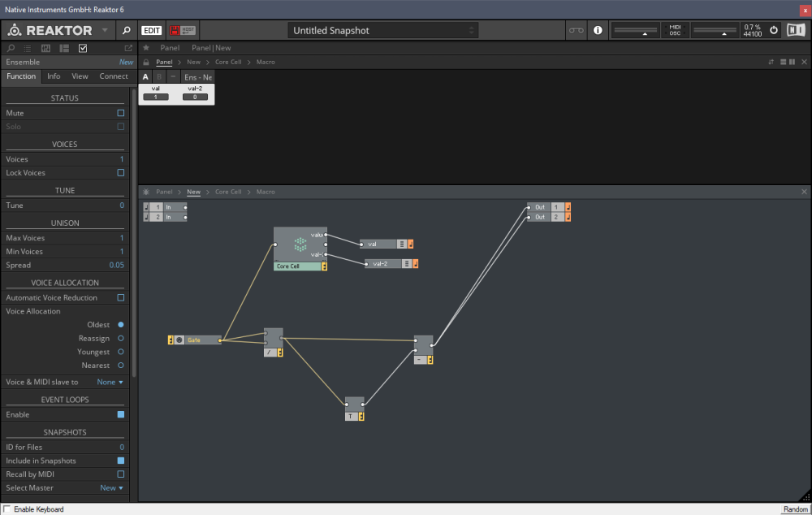Click the detach sidepane icon
812x515 pixels.
[x=128, y=48]
